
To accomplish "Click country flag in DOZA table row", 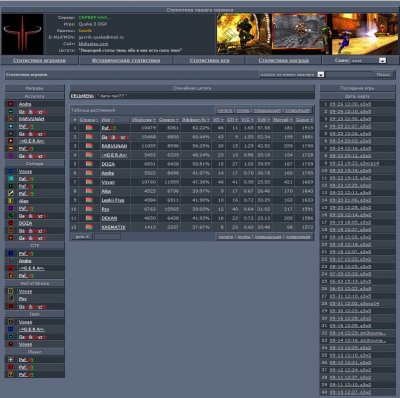I will coord(89,164).
